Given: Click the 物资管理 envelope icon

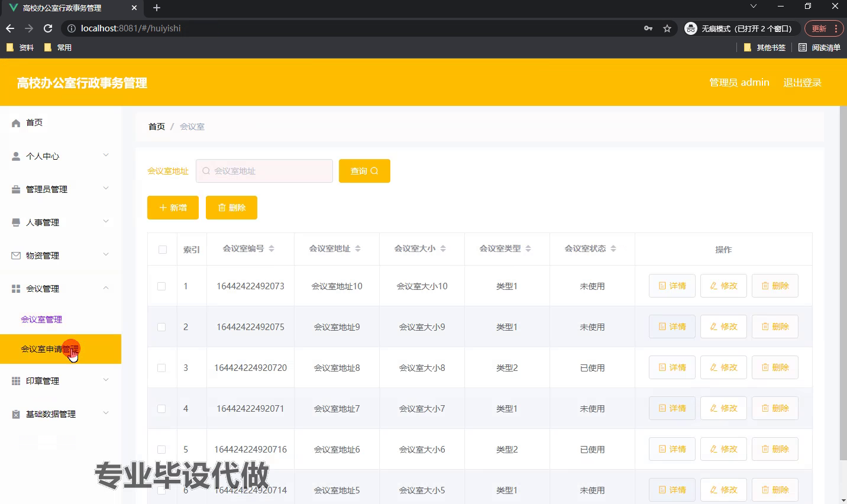Looking at the screenshot, I should 16,256.
